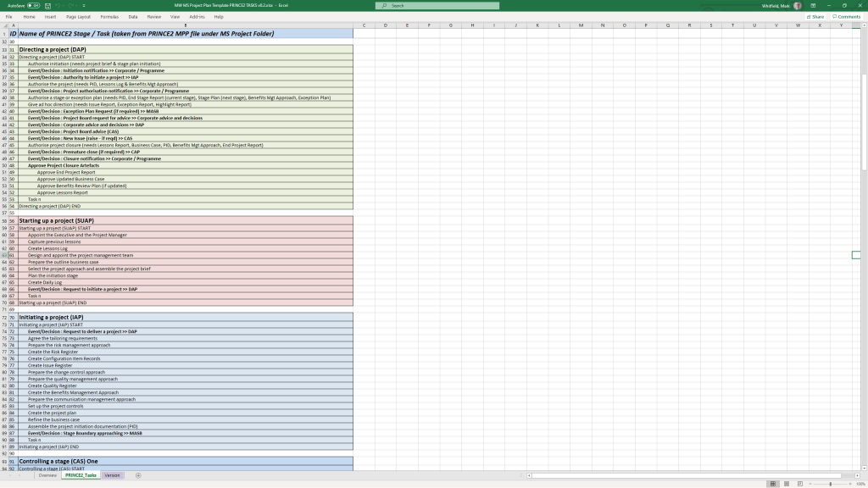The image size is (868, 488).
Task: Open the Search box in the title bar
Action: [439, 5]
